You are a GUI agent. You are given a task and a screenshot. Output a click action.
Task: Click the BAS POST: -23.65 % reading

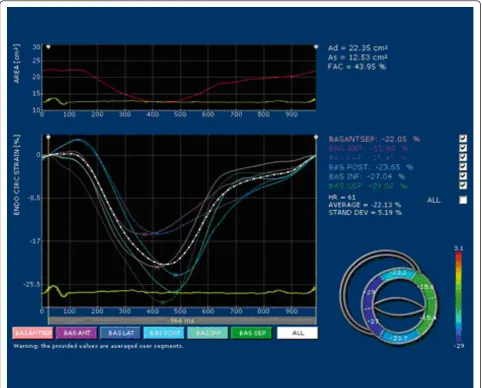(x=371, y=167)
